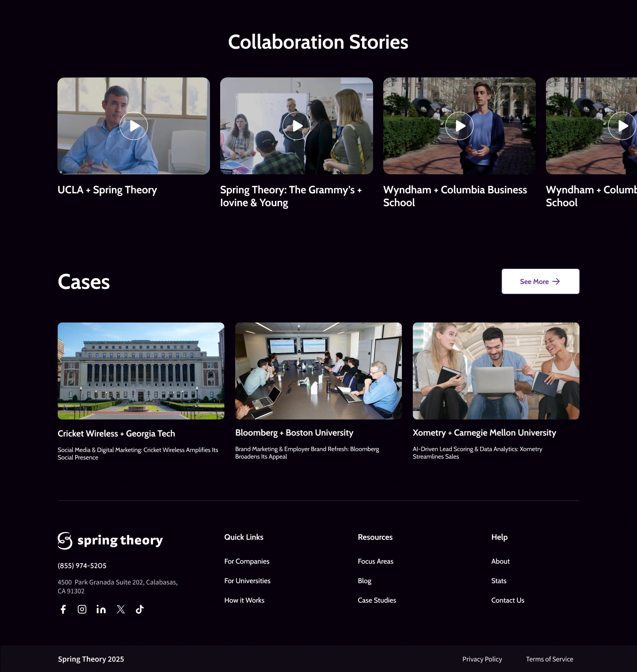The image size is (637, 672).
Task: Go to For Companies footer link
Action: 247,561
